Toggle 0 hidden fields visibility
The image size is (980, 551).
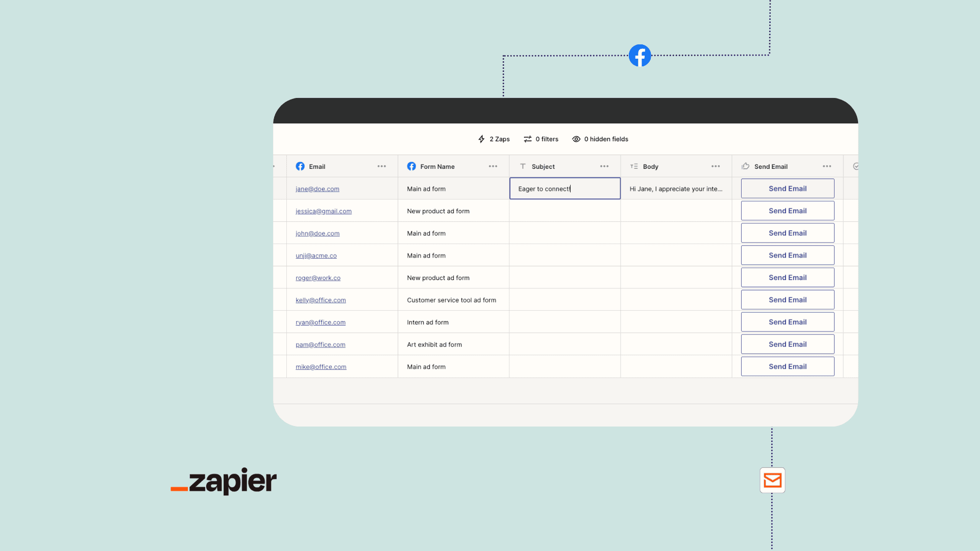[600, 139]
